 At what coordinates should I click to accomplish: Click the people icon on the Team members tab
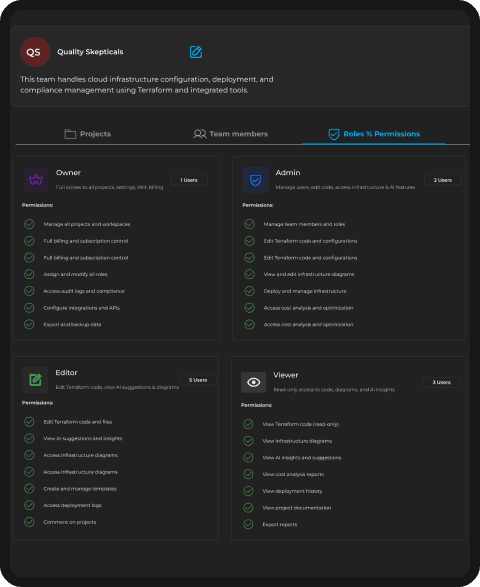200,134
